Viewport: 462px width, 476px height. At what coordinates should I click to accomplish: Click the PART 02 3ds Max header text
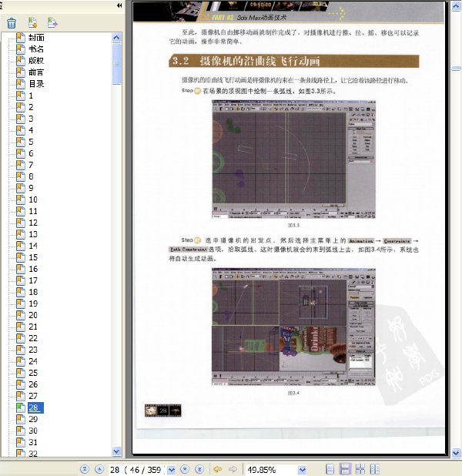coord(248,17)
